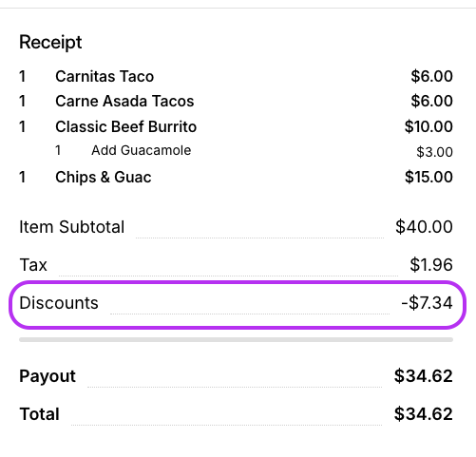
Task: Click the Add Guacamole modifier
Action: click(x=142, y=150)
